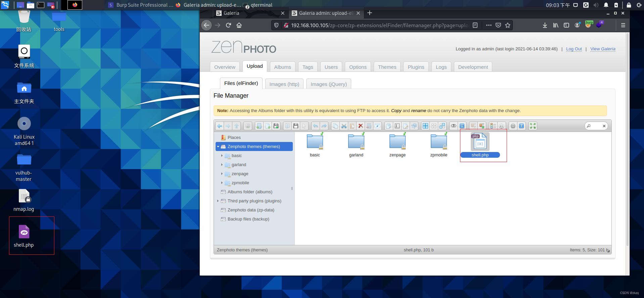Click the elFinder Back arrow icon
This screenshot has height=298, width=644.
(220, 126)
